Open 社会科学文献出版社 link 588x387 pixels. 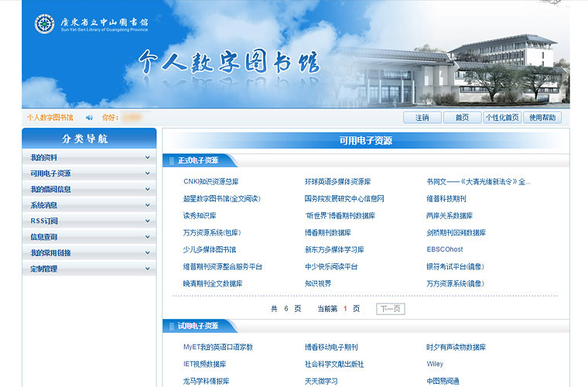334,364
